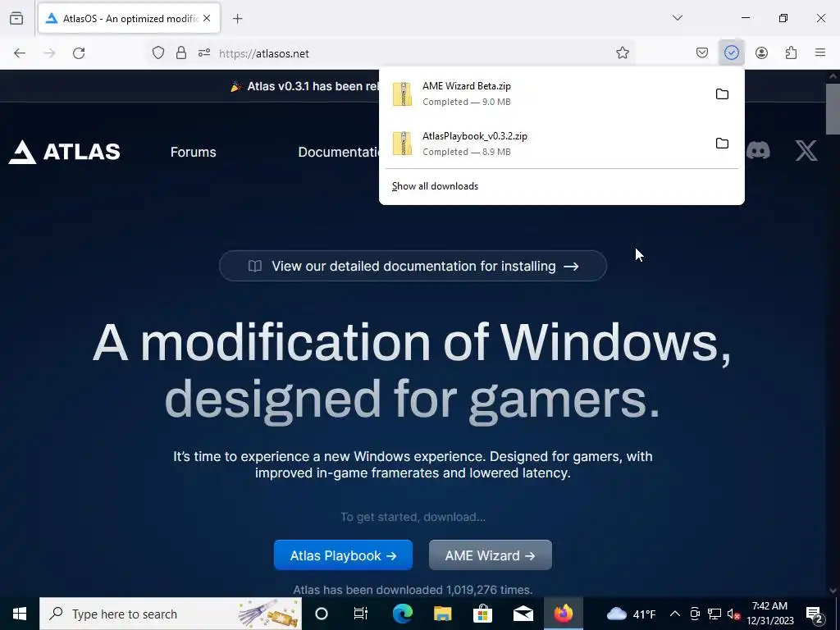Open the Forums nav link

tap(194, 152)
